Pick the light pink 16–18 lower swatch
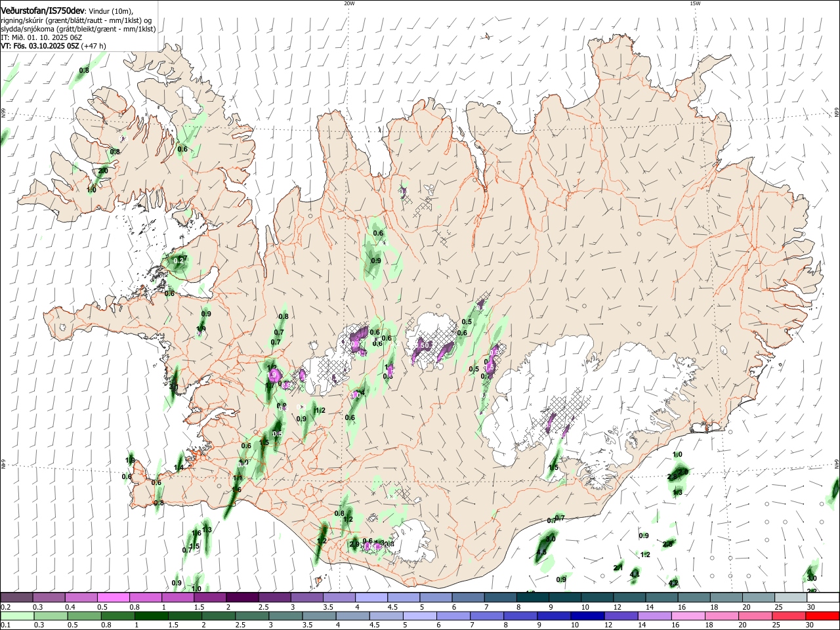The image size is (840, 630). [687, 616]
